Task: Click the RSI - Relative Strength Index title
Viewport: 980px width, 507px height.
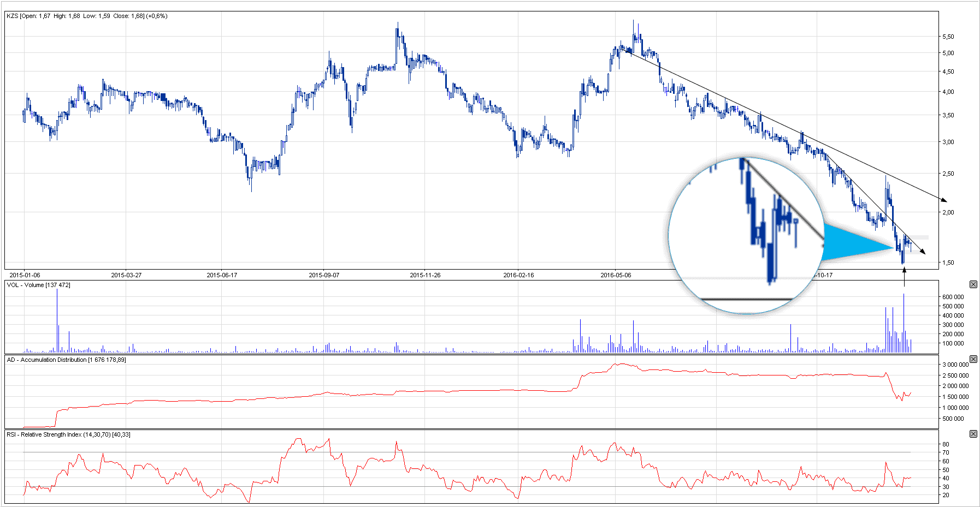Action: (x=68, y=434)
